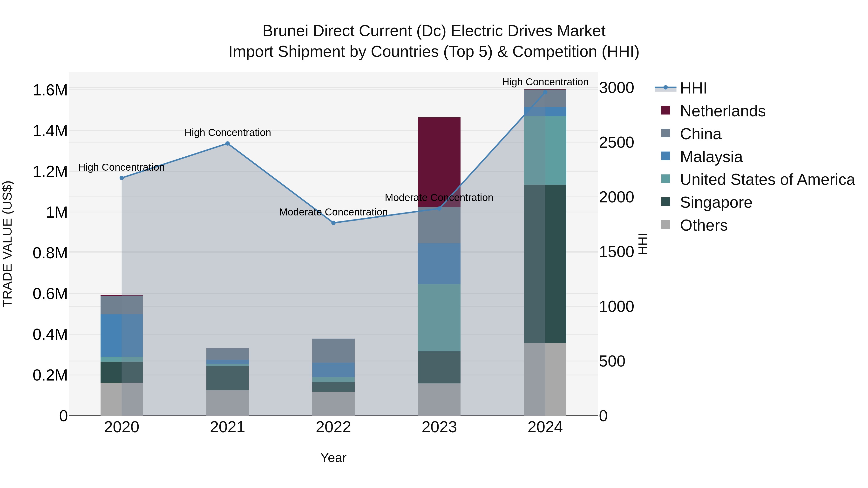Click the High Concentration label above 2020
The height and width of the screenshot is (488, 868).
(121, 167)
